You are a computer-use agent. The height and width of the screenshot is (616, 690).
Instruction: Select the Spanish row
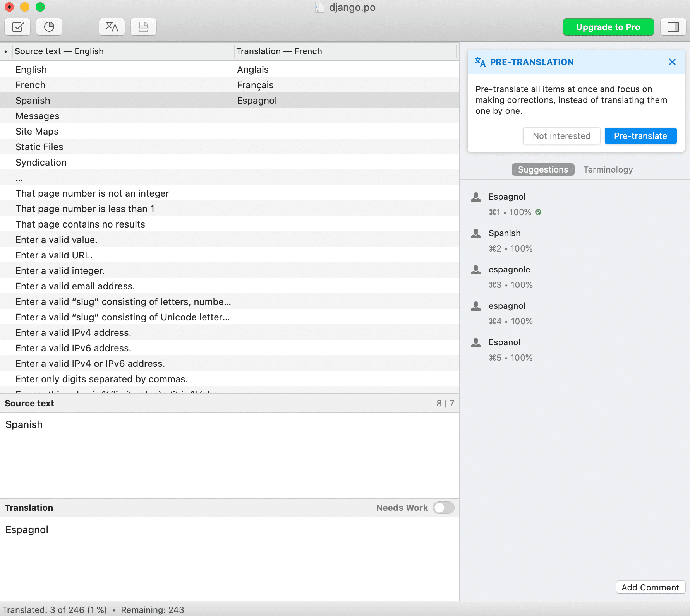pos(230,100)
